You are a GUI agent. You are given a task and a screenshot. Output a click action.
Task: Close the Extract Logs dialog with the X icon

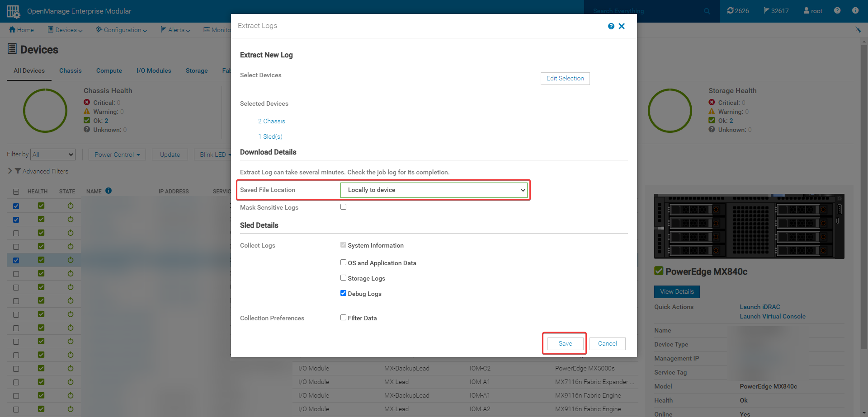pos(622,26)
